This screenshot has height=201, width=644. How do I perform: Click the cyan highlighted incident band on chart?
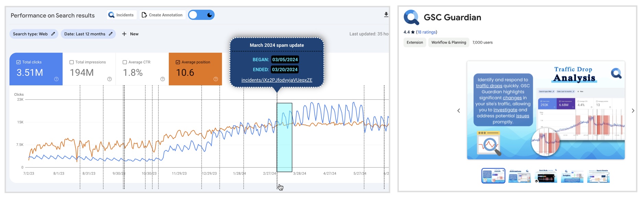click(x=285, y=137)
